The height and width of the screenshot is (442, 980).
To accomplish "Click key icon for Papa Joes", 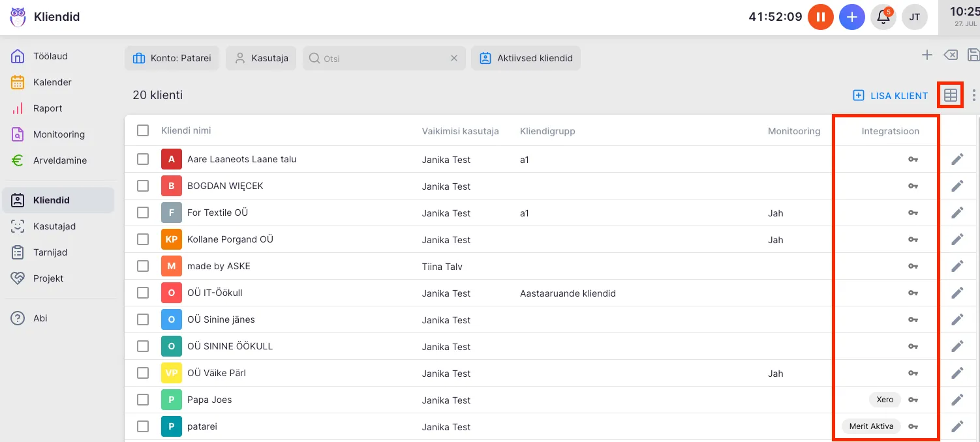I will pos(913,400).
